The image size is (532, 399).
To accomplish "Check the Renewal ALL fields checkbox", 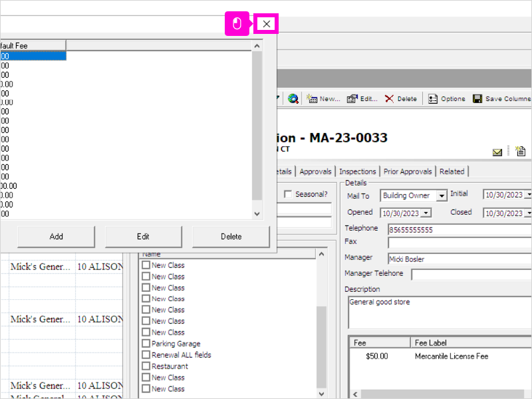I will [x=146, y=354].
